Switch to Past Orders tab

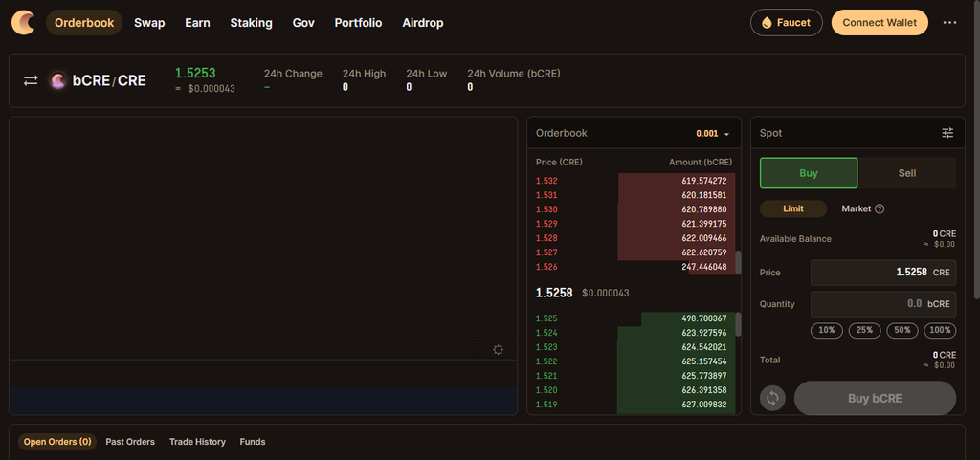(x=130, y=441)
